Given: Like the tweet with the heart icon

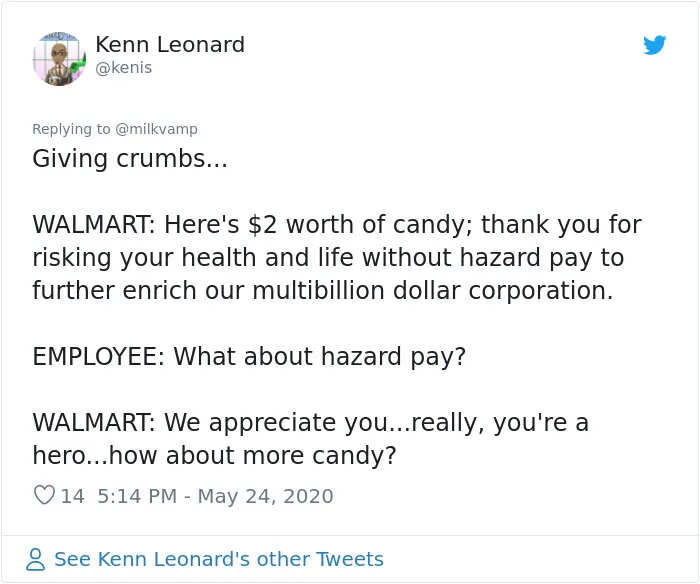Looking at the screenshot, I should pyautogui.click(x=44, y=495).
